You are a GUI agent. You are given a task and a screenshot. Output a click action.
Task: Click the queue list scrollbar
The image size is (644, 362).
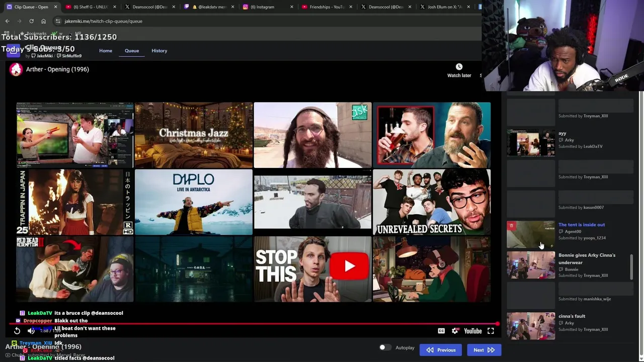632,266
